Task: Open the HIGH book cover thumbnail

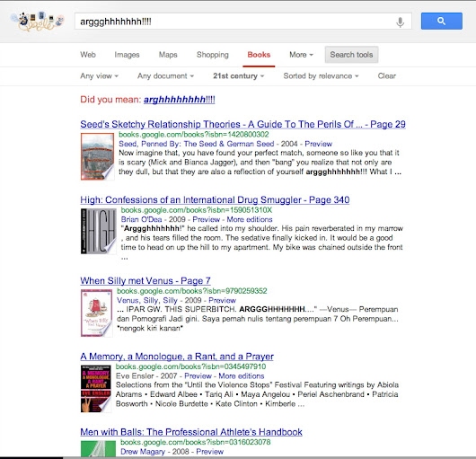Action: pos(99,231)
